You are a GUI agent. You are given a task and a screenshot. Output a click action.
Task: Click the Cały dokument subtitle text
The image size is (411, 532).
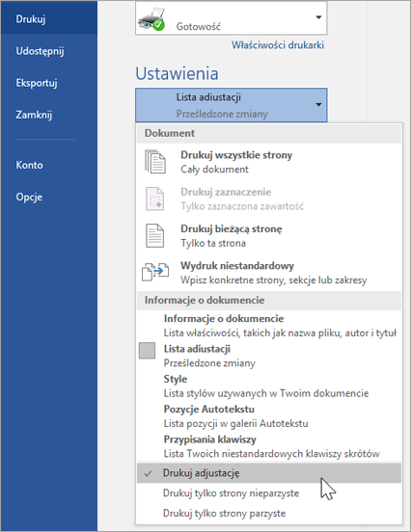coord(214,170)
